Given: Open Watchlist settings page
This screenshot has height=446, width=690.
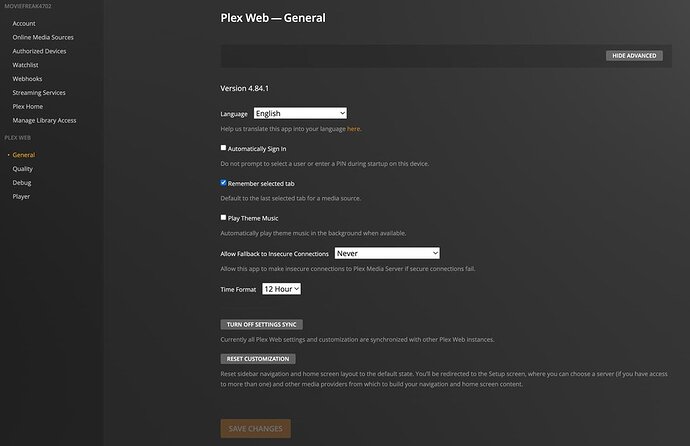Looking at the screenshot, I should point(26,65).
